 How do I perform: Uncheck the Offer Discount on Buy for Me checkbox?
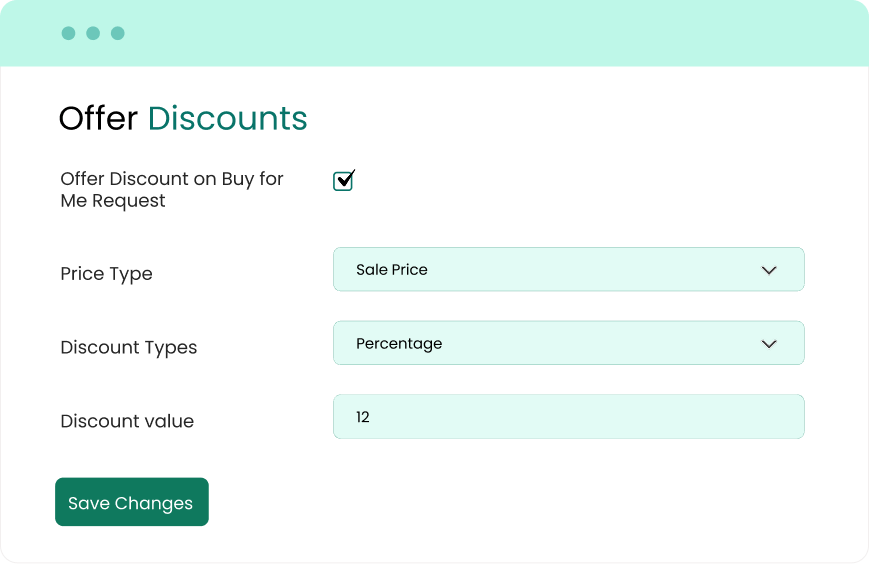[343, 181]
